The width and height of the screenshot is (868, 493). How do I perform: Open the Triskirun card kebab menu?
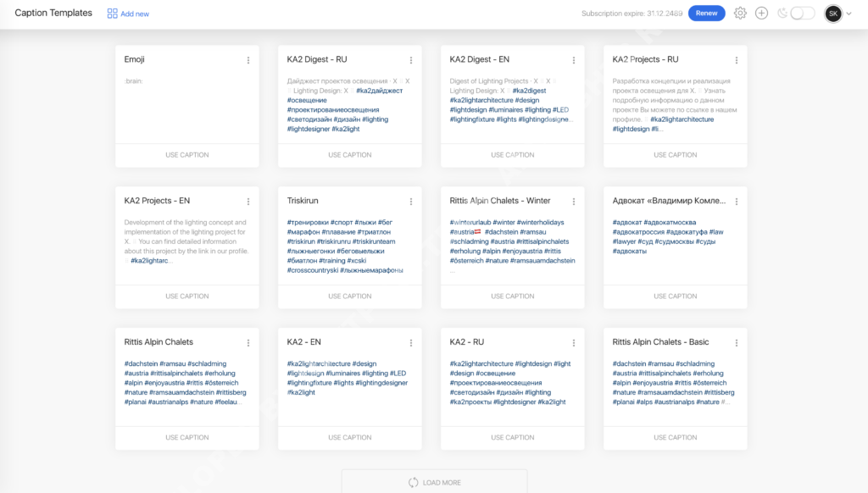[411, 202]
